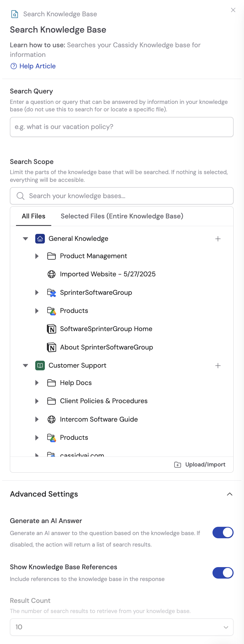Collapse the Customer Support section
The height and width of the screenshot is (644, 244).
[x=25, y=366]
